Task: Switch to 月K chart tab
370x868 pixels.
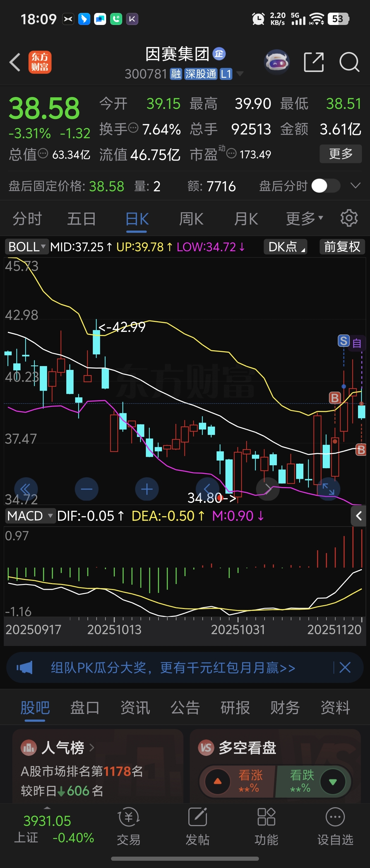Action: click(246, 219)
